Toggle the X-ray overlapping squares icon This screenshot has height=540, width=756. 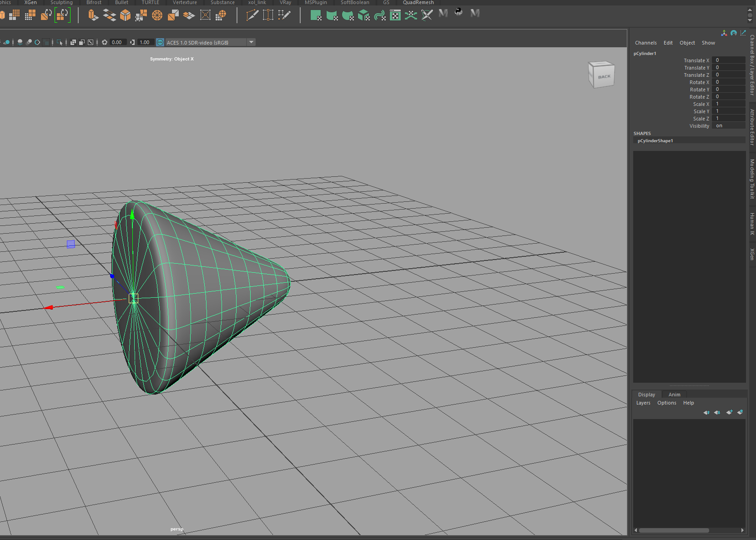(x=73, y=42)
